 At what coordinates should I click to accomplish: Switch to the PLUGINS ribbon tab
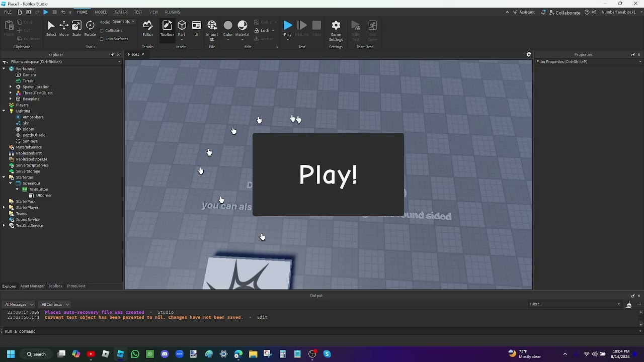click(x=172, y=12)
